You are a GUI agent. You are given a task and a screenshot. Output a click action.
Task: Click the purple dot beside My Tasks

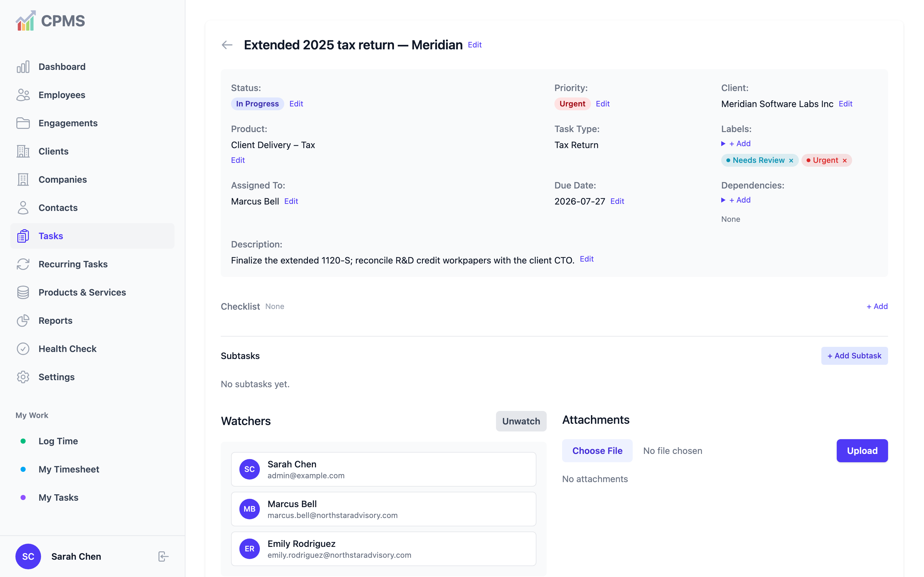[23, 498]
